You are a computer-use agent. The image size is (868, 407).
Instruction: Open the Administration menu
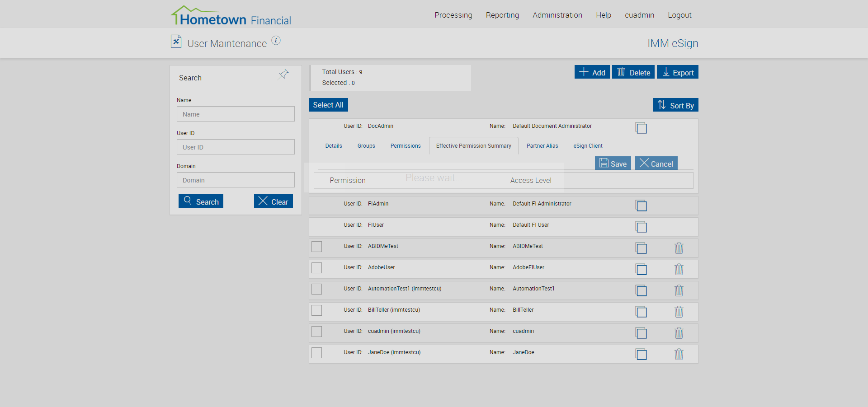pos(557,15)
